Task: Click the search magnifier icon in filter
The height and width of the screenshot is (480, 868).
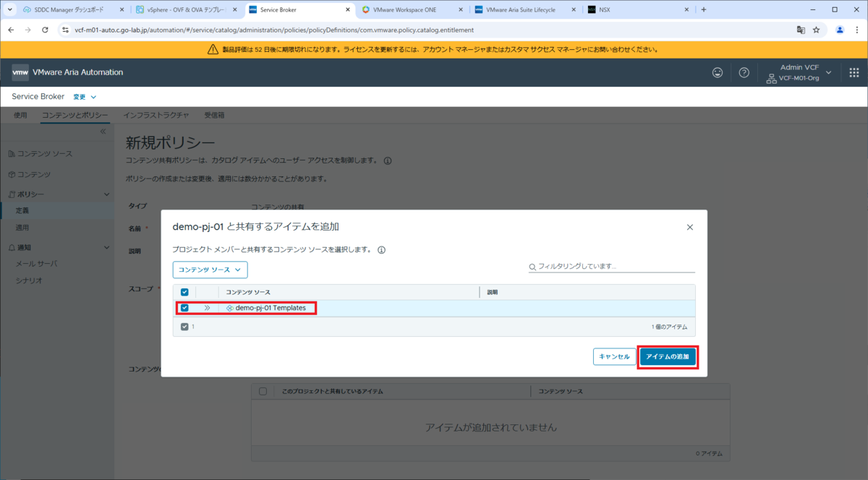Action: (533, 266)
